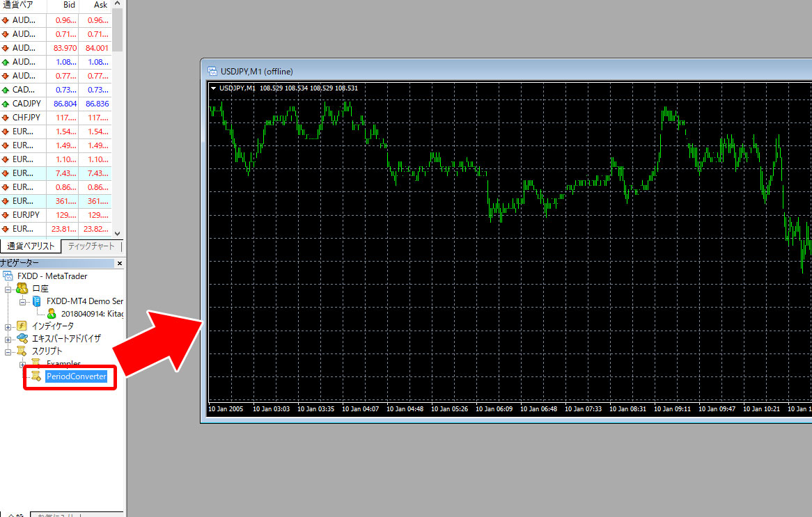Select the CADJPY row in market watch
This screenshot has width=812, height=517.
[26, 104]
